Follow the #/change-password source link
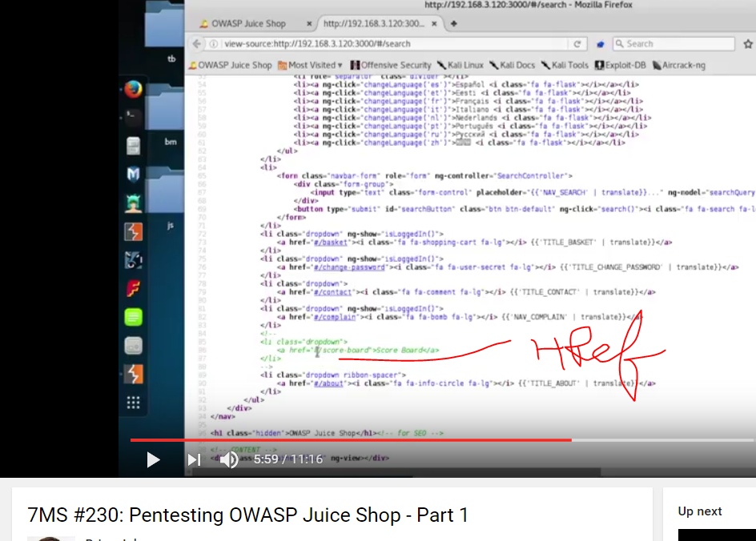The image size is (756, 541). [x=349, y=267]
